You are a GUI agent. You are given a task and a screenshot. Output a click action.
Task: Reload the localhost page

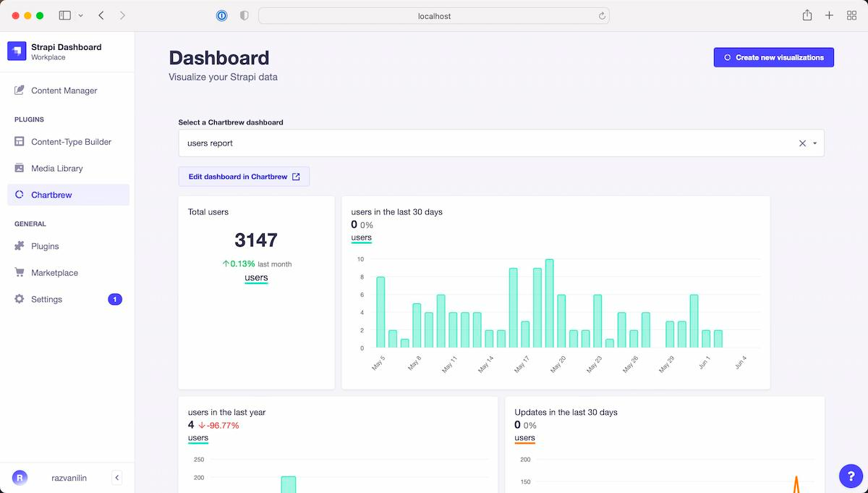coord(601,14)
